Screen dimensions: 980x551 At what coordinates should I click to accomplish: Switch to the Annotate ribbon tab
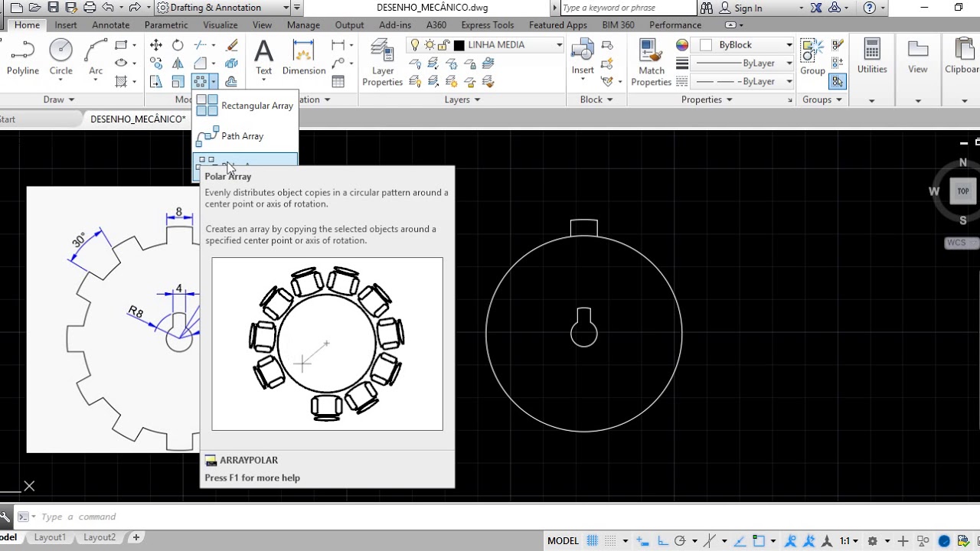(x=110, y=24)
